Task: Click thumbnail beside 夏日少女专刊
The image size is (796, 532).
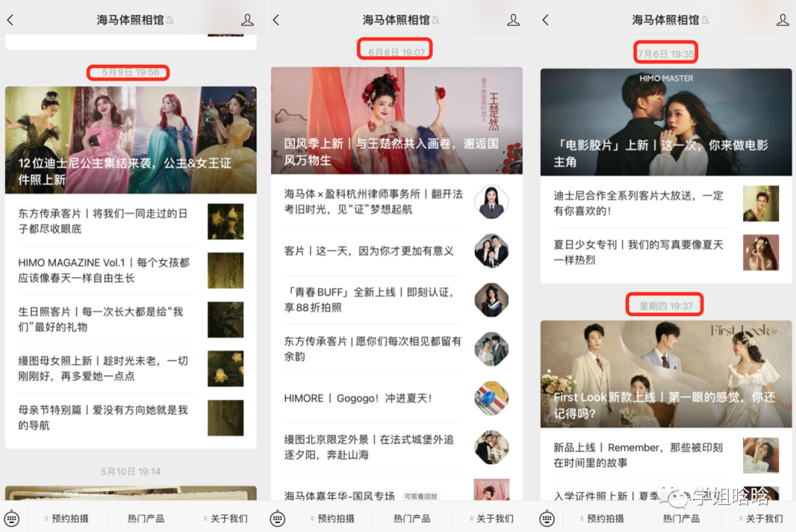Action: (x=761, y=252)
